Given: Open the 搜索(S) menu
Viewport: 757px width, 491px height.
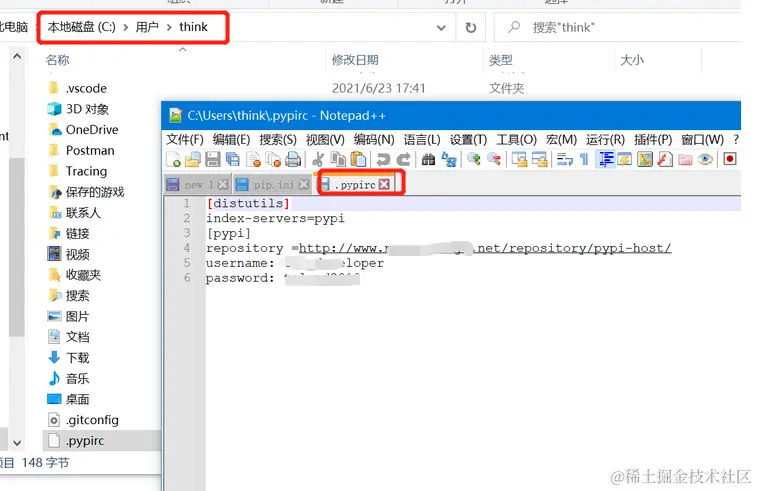Looking at the screenshot, I should coord(278,140).
